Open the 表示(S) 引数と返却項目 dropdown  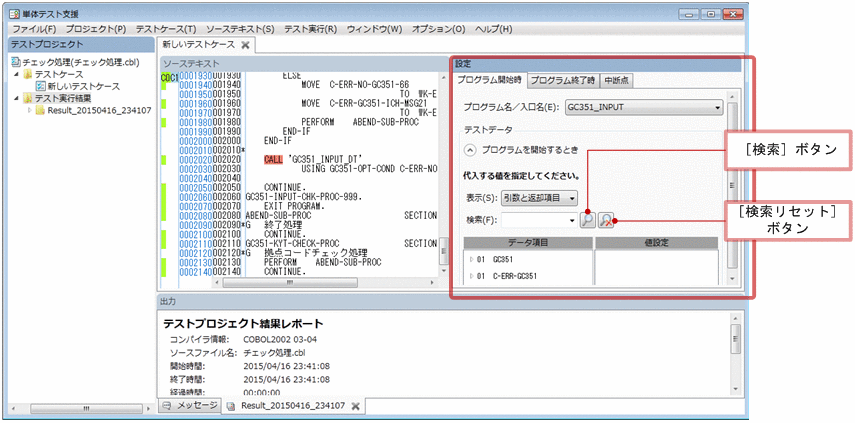(x=539, y=198)
